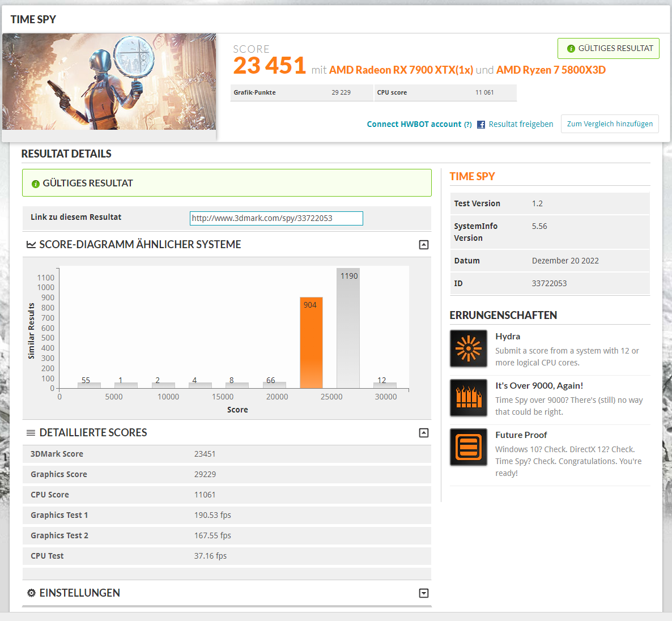This screenshot has height=621, width=672.
Task: Open AMD Radeon RX 7900 XTX(1x) link
Action: tap(401, 70)
